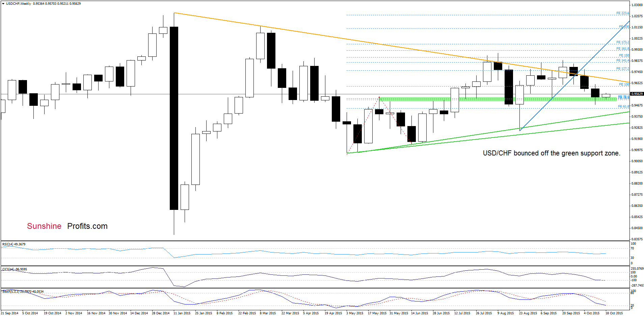Click the 11 Jan 2015 date label
Image resolution: width=644 pixels, height=316 pixels.
182,313
